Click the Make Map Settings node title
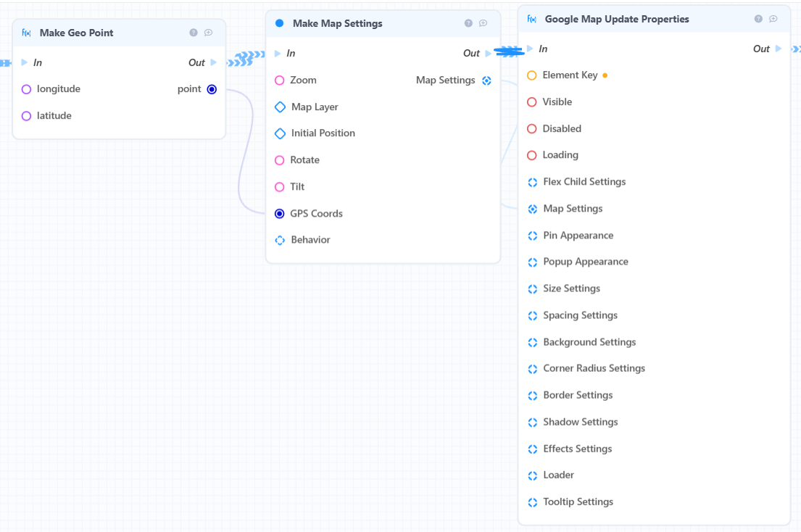Screen dimensions: 801x532 [337, 23]
